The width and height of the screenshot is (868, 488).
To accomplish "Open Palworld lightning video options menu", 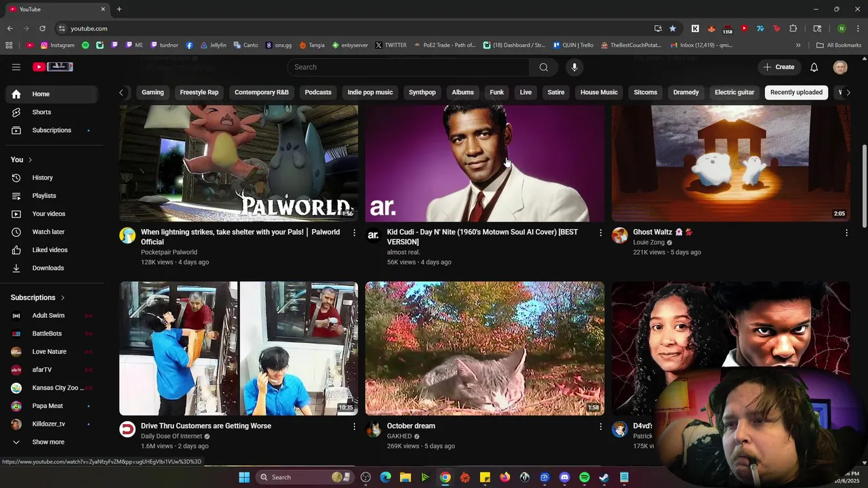I will point(354,232).
